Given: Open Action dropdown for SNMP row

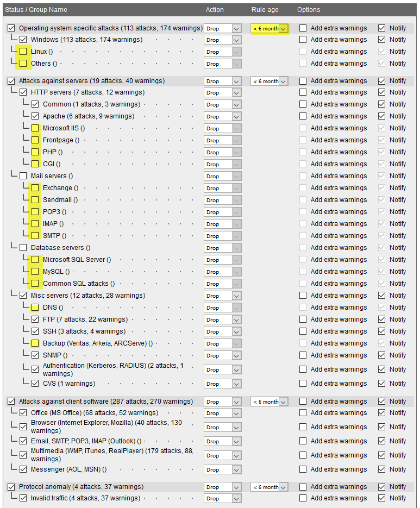Looking at the screenshot, I should 223,355.
